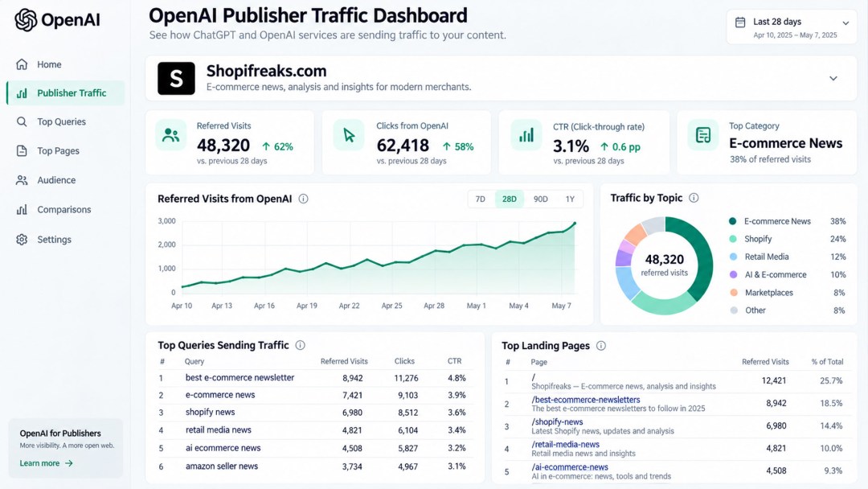This screenshot has width=868, height=489.
Task: Click the donut chart center 48,320 value
Action: click(x=665, y=259)
